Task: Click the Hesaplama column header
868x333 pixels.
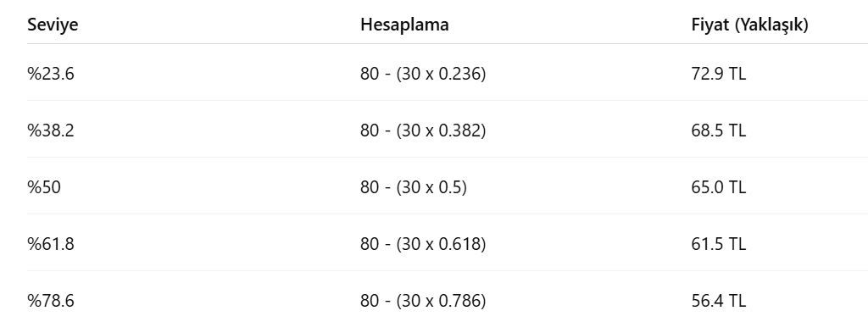Action: (x=404, y=25)
